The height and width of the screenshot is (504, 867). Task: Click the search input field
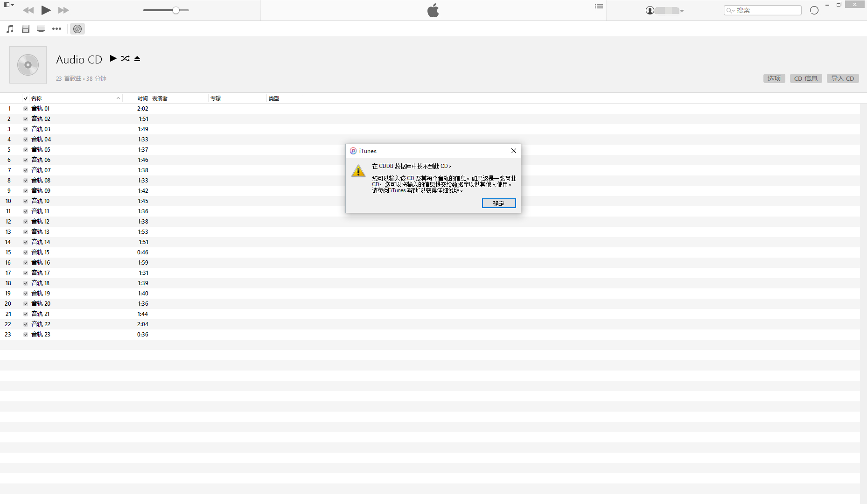point(762,10)
